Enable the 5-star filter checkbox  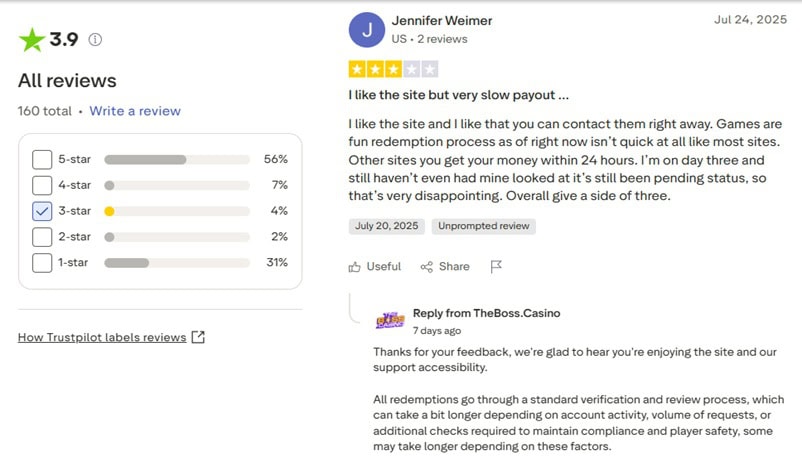(x=42, y=159)
